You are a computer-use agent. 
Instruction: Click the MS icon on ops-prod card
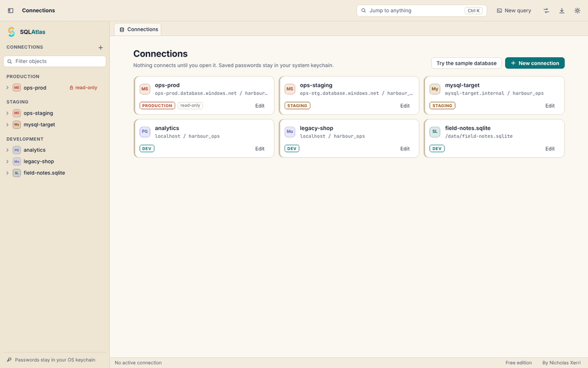(145, 89)
